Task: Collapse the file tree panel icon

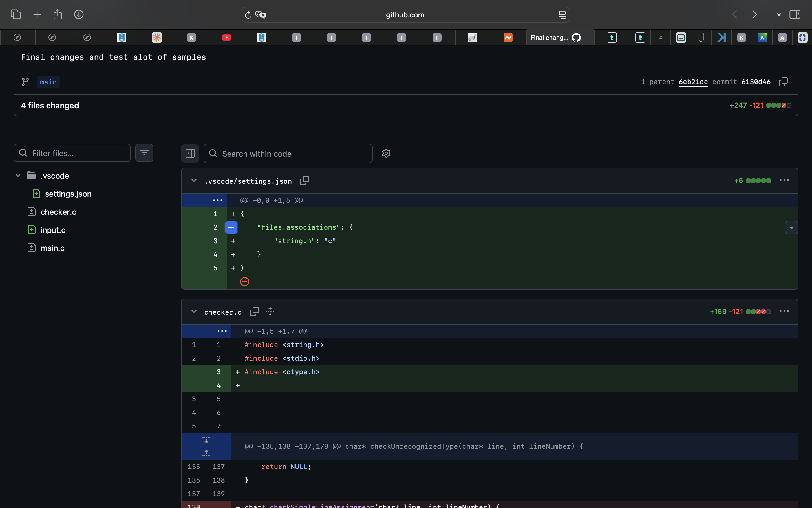Action: point(190,154)
